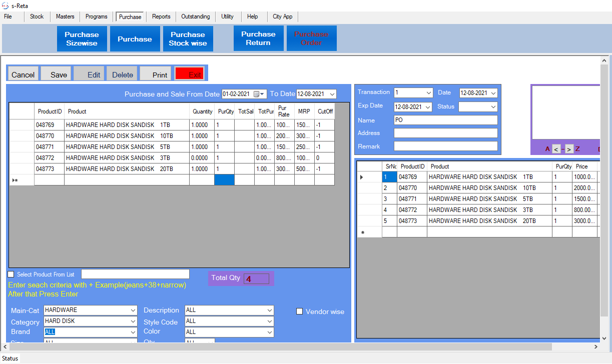Open calendar picker on From Date field

pos(257,94)
